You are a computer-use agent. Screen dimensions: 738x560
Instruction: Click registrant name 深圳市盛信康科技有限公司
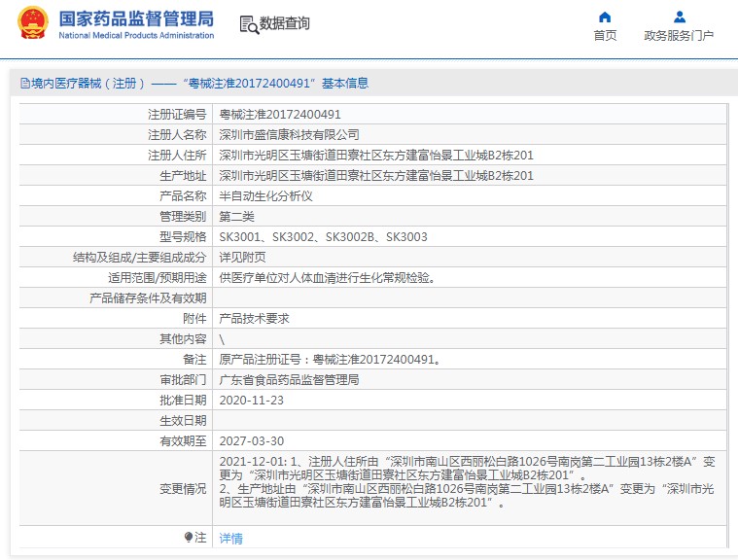[289, 134]
